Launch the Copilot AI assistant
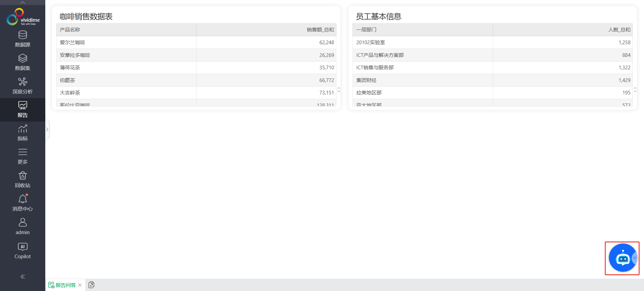The height and width of the screenshot is (291, 644). click(x=22, y=251)
